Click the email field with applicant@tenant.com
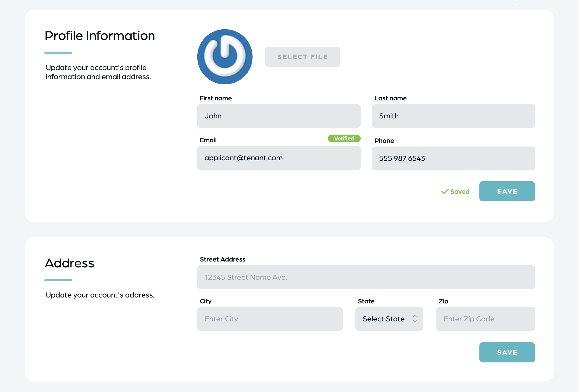The height and width of the screenshot is (392, 579). 279,158
